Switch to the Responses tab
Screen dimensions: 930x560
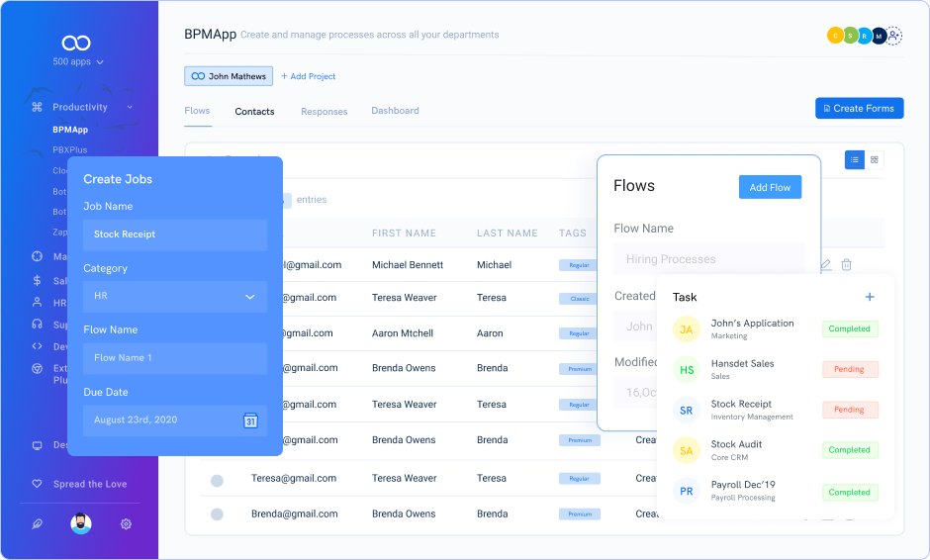coord(324,112)
